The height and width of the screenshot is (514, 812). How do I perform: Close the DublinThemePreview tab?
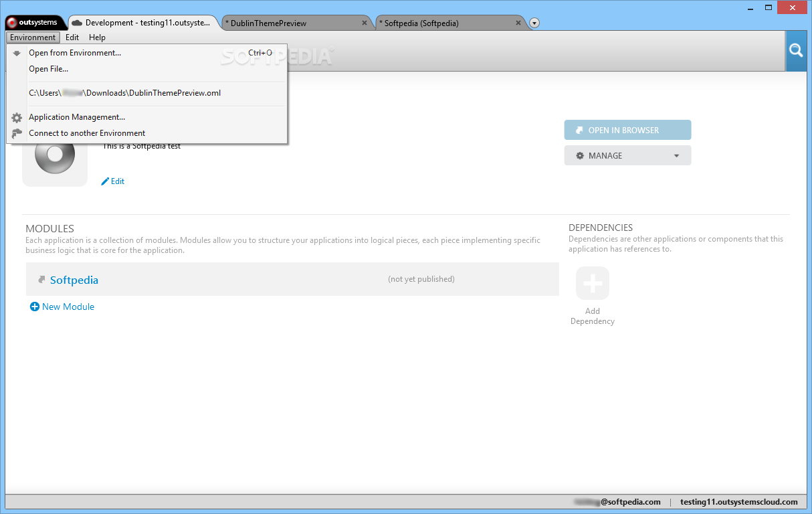click(x=365, y=23)
